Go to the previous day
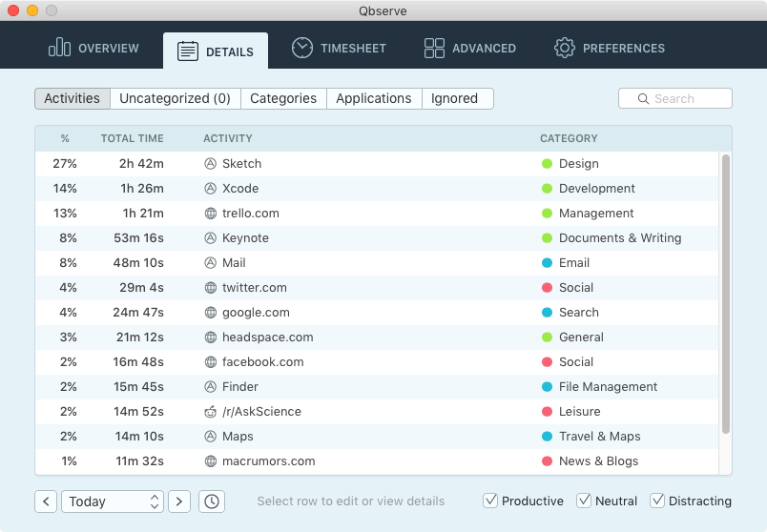Image resolution: width=767 pixels, height=532 pixels. pyautogui.click(x=46, y=501)
